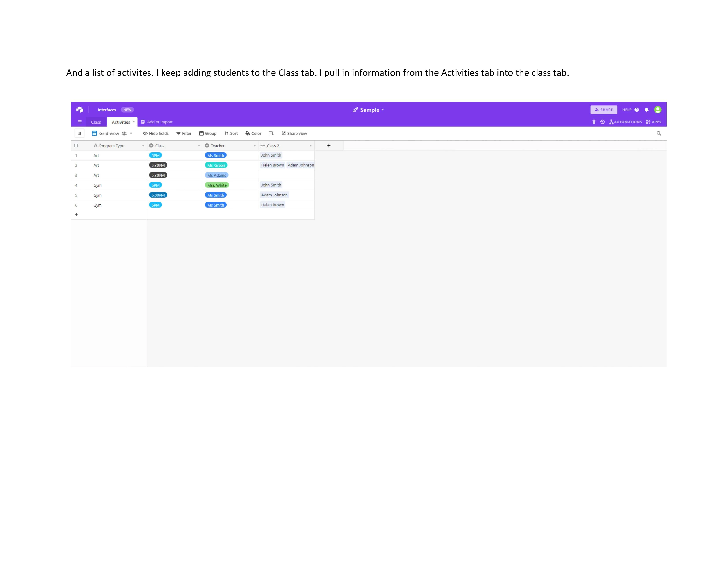Open AUTOMATIONS panel

point(625,122)
